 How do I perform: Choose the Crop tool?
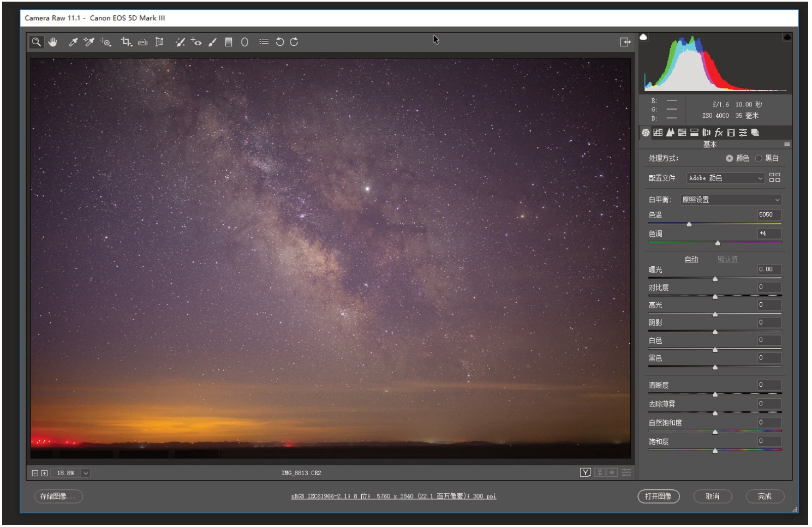point(126,42)
